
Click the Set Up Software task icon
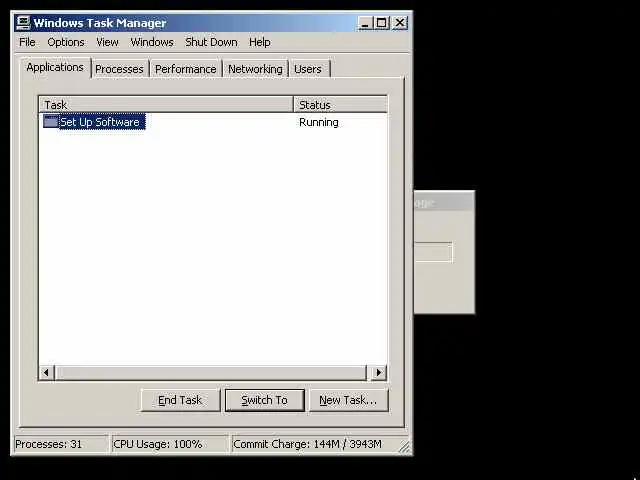[51, 122]
